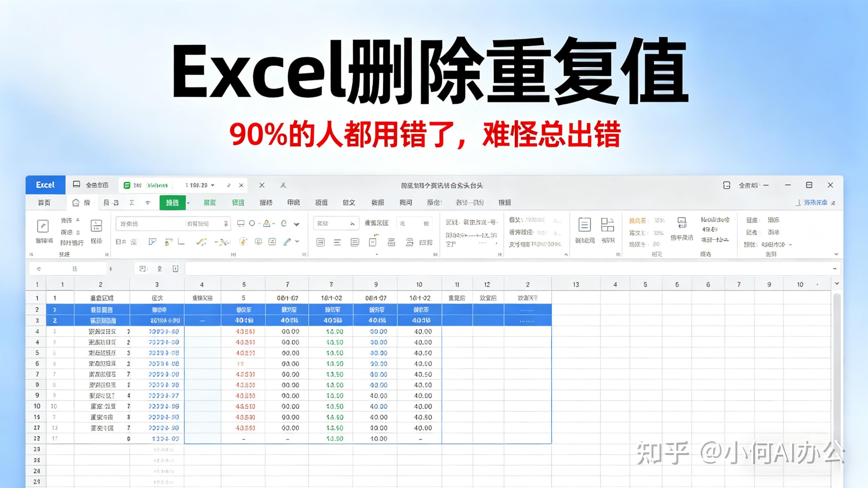Open the 首页 ribbon tab
Image resolution: width=868 pixels, height=488 pixels.
click(44, 203)
